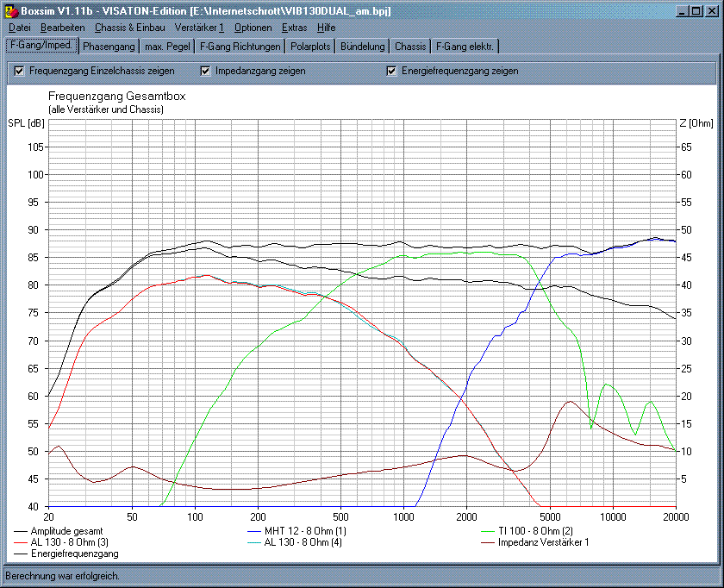Expand the 'Verstärker 1' menu
The image size is (724, 588).
coord(198,28)
